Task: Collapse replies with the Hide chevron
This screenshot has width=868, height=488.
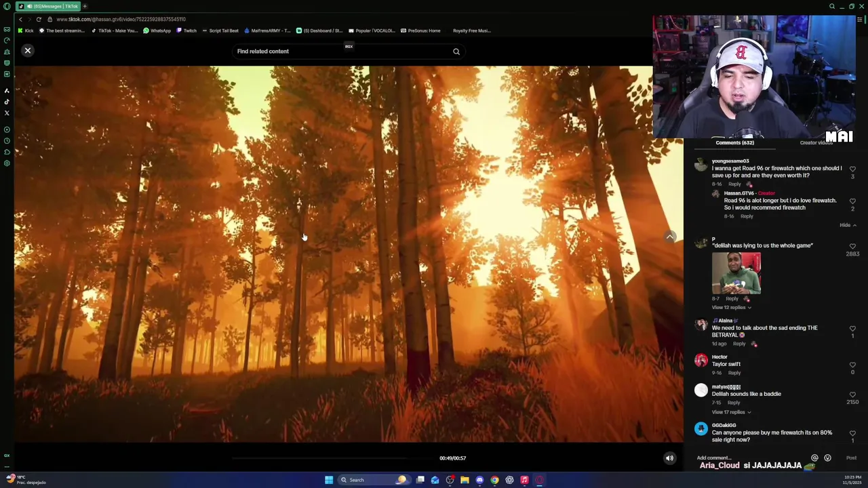Action: 848,225
